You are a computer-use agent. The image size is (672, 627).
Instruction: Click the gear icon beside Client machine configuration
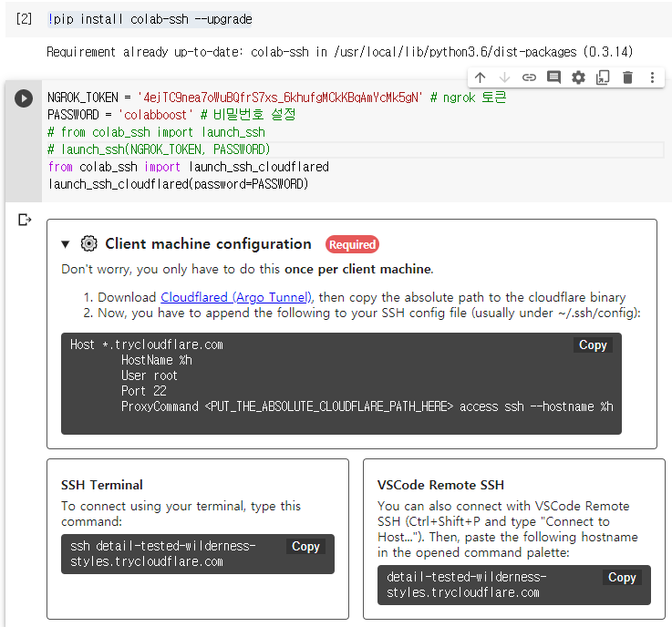click(88, 244)
